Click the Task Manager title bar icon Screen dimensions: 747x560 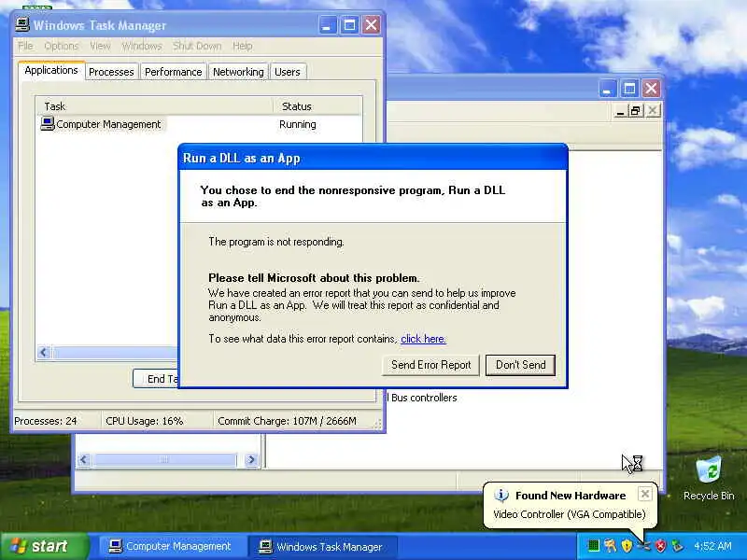click(x=22, y=25)
